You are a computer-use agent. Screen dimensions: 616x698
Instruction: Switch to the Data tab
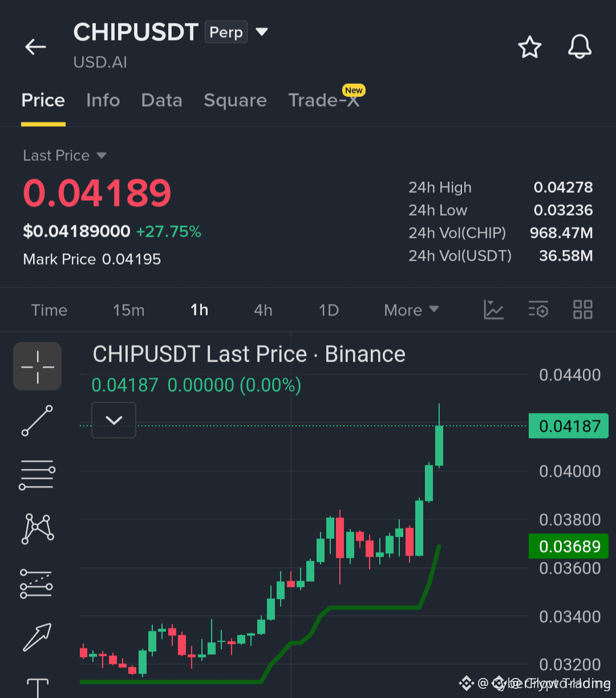[162, 100]
